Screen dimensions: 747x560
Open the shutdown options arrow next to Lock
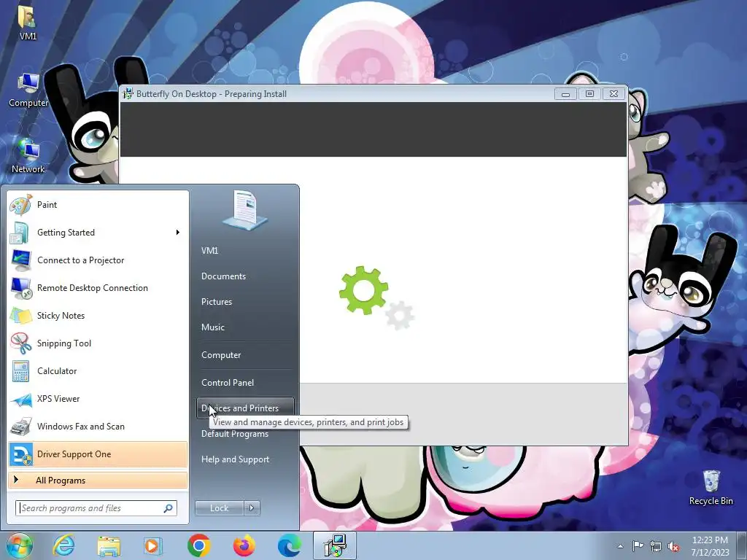[252, 508]
